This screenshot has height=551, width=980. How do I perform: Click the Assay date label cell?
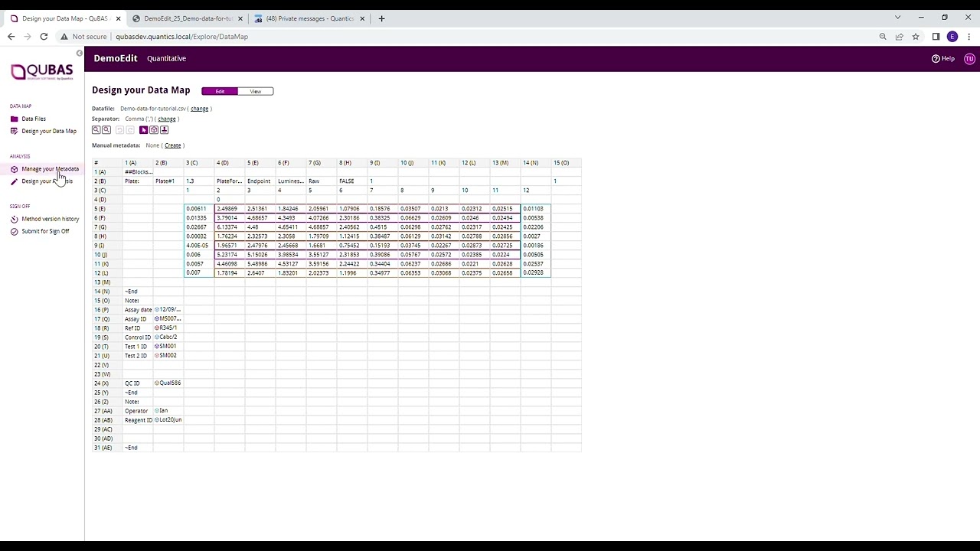click(138, 310)
